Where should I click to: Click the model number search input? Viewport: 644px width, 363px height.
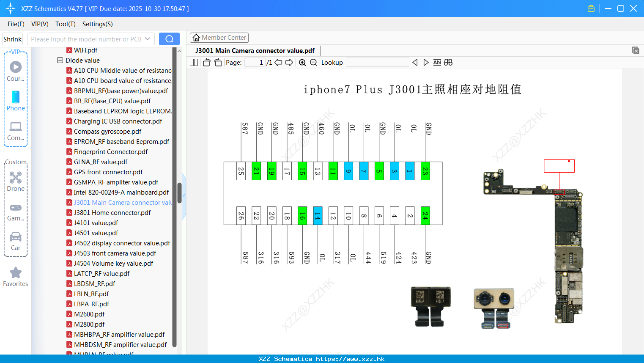86,39
